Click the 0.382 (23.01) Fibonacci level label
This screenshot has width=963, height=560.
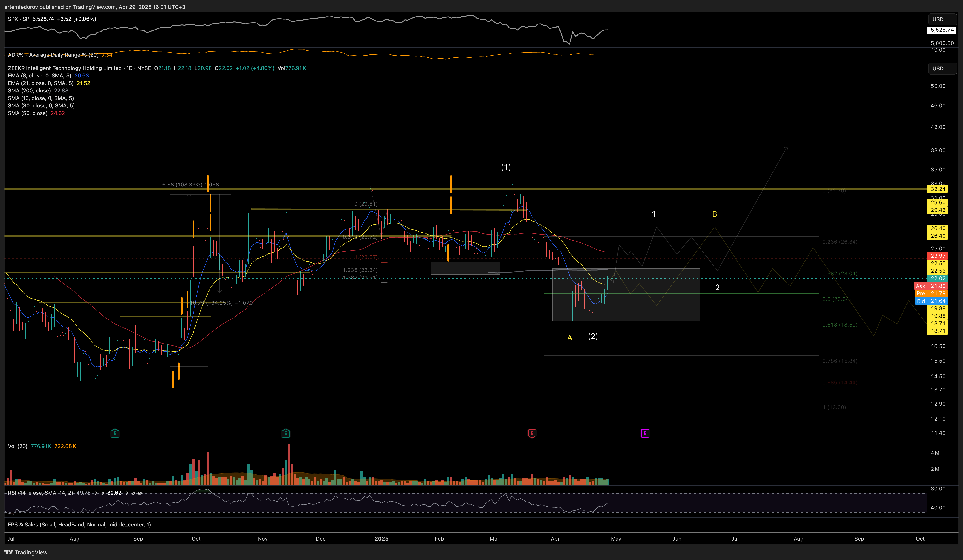(840, 274)
